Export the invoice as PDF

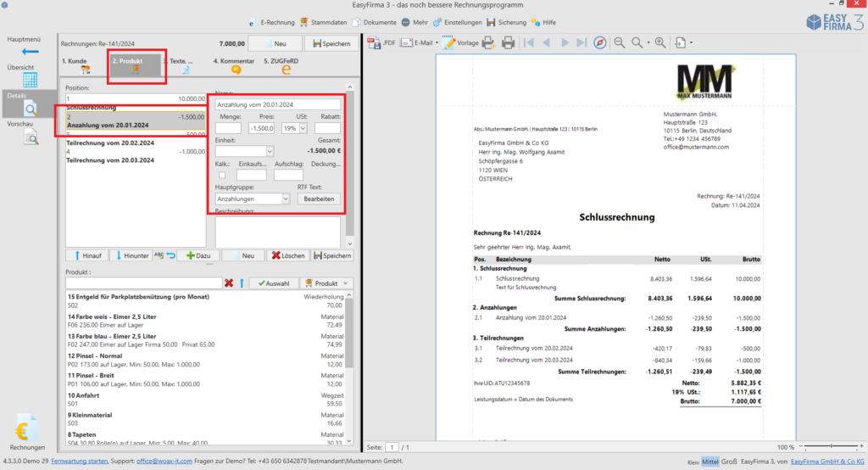pyautogui.click(x=381, y=42)
